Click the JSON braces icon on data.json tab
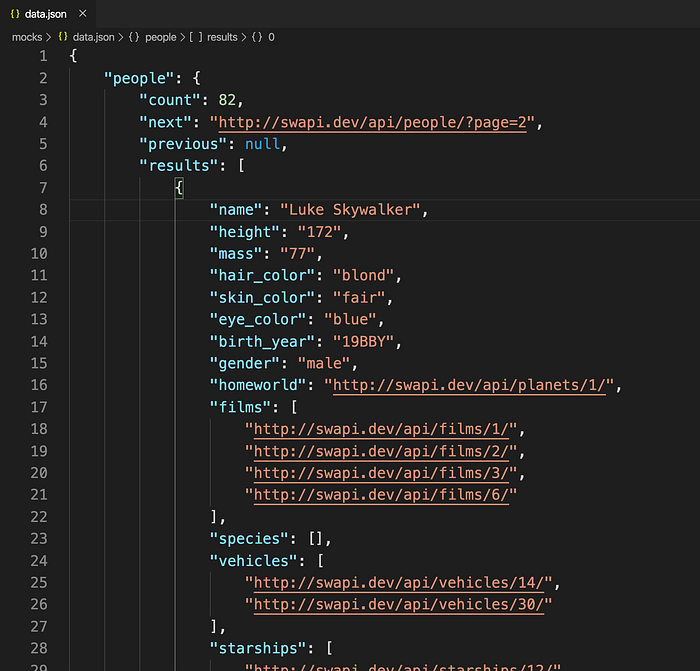This screenshot has height=671, width=700. 15,14
